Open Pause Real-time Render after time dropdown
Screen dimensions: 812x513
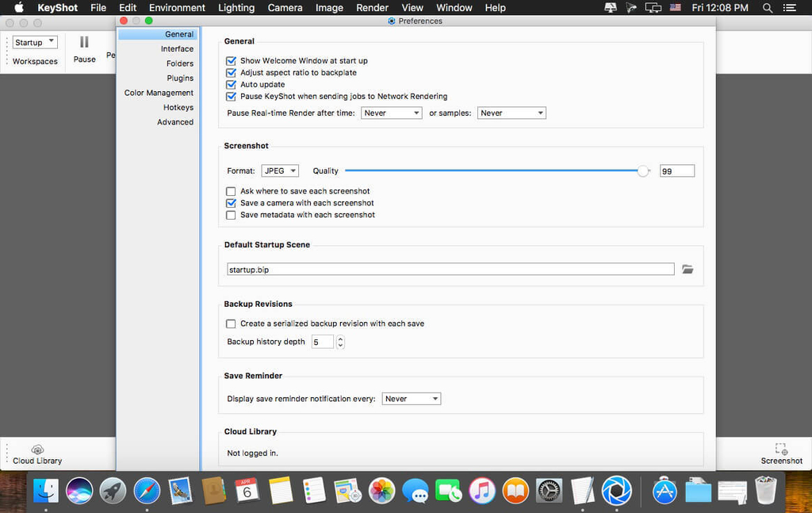pyautogui.click(x=392, y=113)
